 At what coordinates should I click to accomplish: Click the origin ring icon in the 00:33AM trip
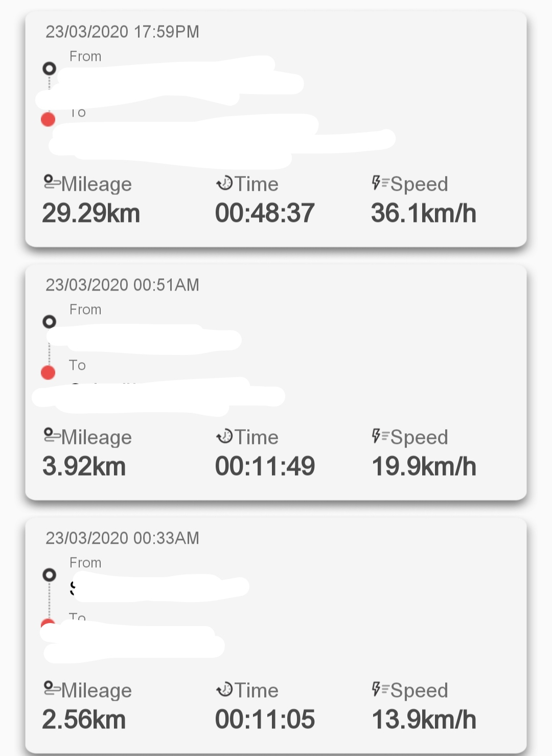(x=49, y=574)
